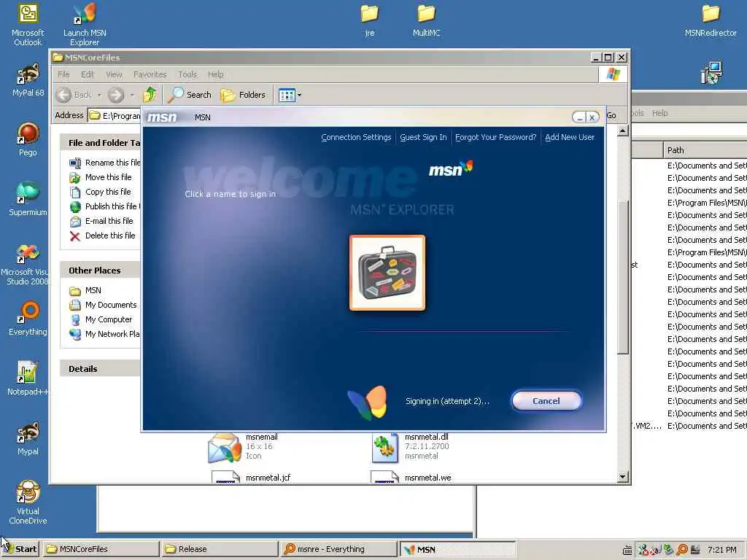Click Publish this file task
Screen dimensions: 747x560
[x=105, y=206]
